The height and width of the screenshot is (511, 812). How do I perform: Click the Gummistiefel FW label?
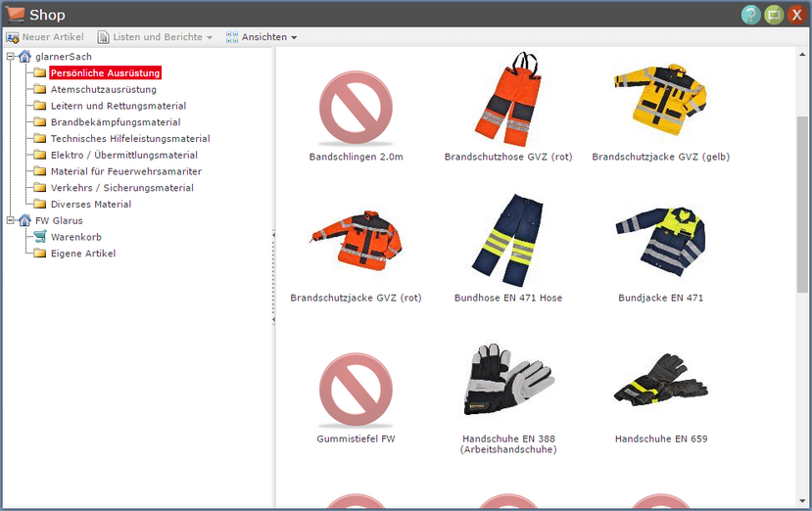pyautogui.click(x=356, y=439)
